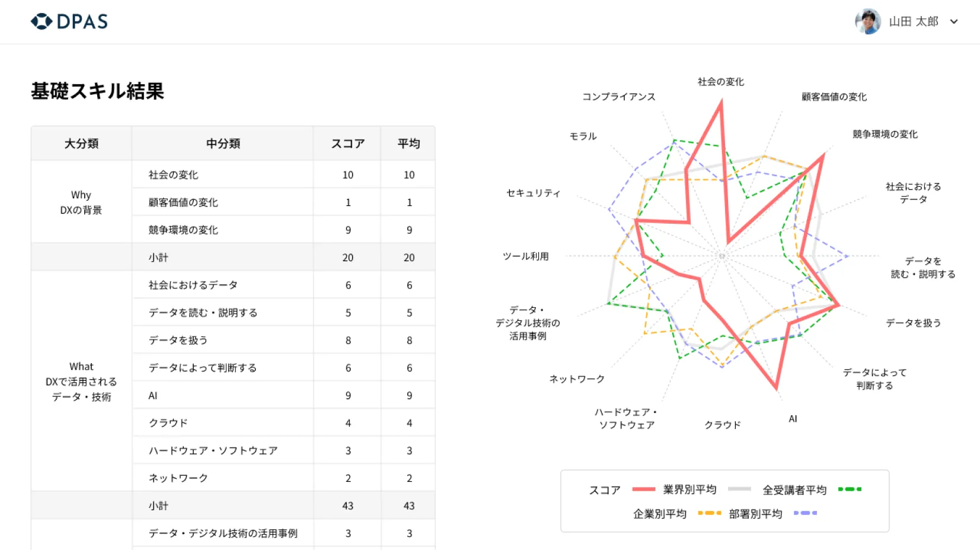Image resolution: width=980 pixels, height=550 pixels.
Task: Click the スコア column header
Action: click(x=347, y=143)
